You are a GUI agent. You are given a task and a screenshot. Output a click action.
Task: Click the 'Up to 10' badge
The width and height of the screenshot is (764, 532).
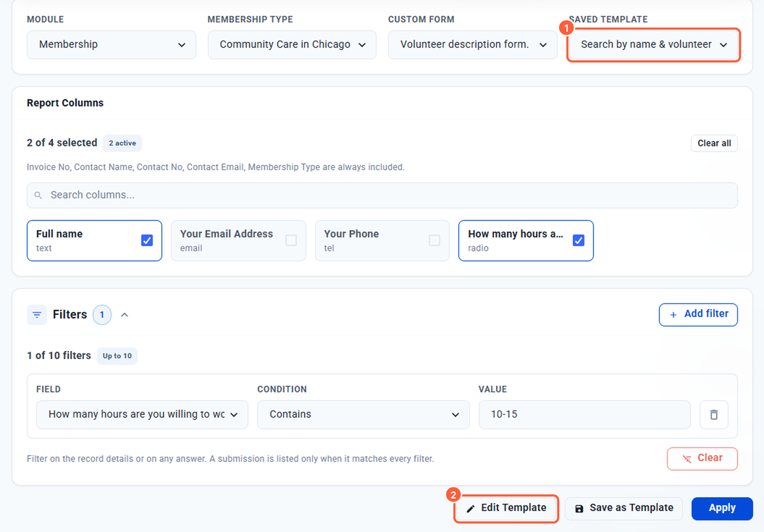click(117, 356)
